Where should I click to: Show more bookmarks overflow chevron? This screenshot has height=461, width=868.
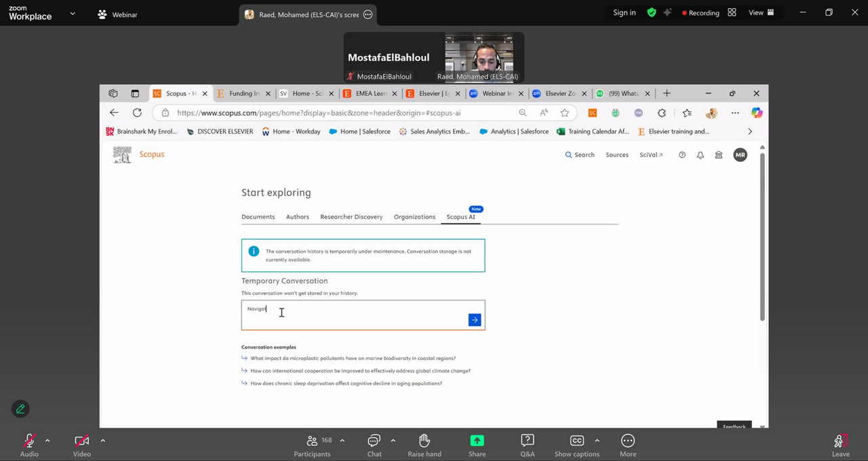coord(749,132)
